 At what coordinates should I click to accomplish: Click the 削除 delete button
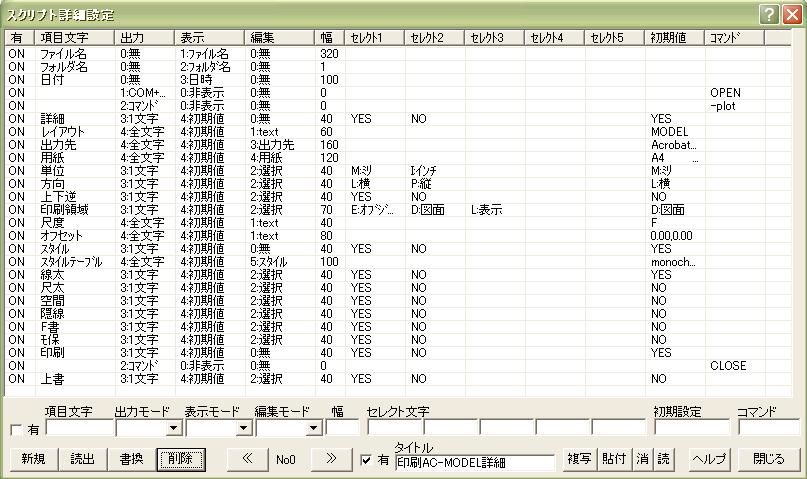click(x=181, y=460)
